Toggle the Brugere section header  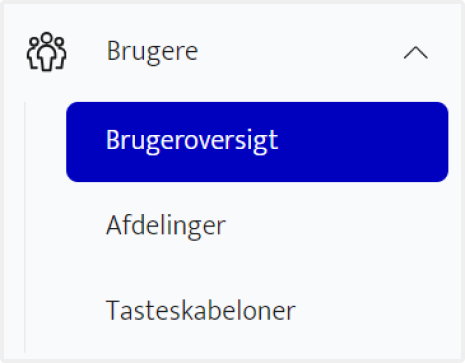232,52
